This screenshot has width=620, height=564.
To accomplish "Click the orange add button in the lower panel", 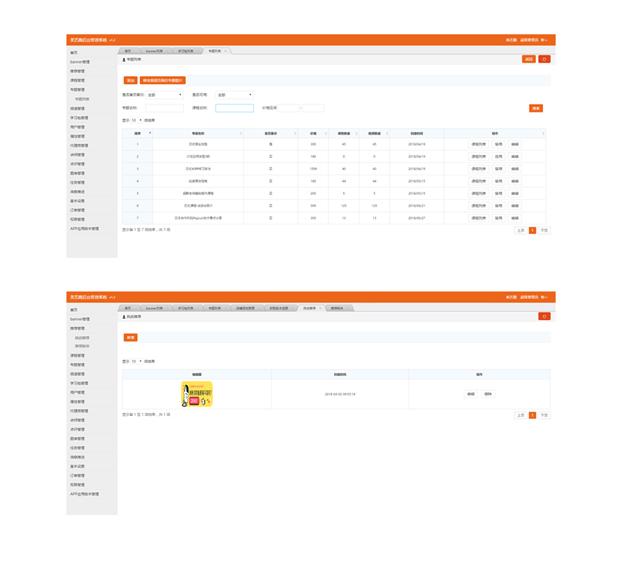I will click(130, 338).
